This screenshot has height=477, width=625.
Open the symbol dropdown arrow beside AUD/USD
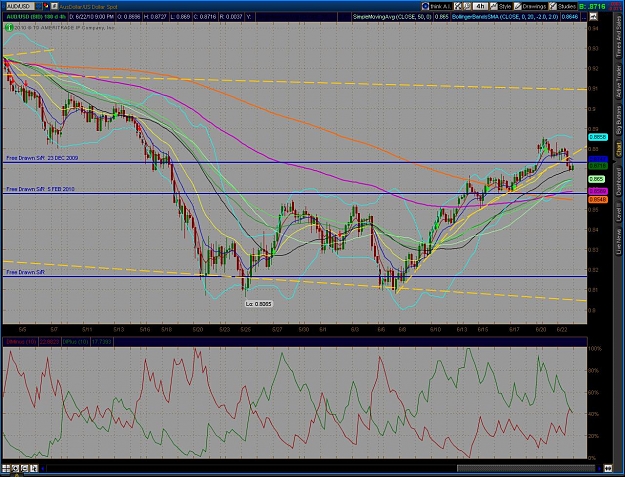(38, 6)
